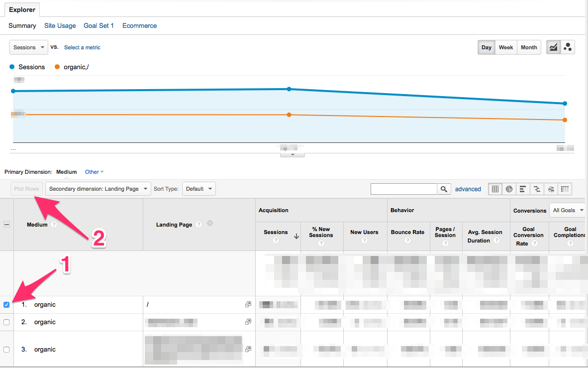Open the advanced filter link
588x368 pixels.
point(468,189)
